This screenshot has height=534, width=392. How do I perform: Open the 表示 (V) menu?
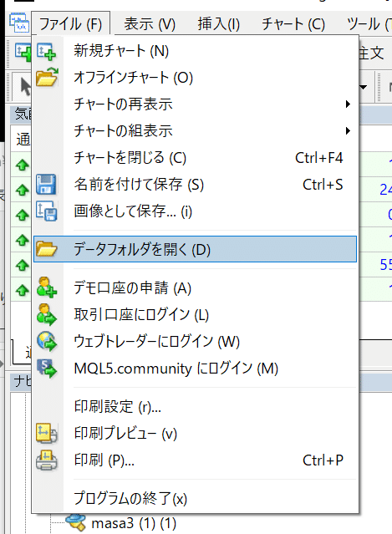[x=150, y=24]
